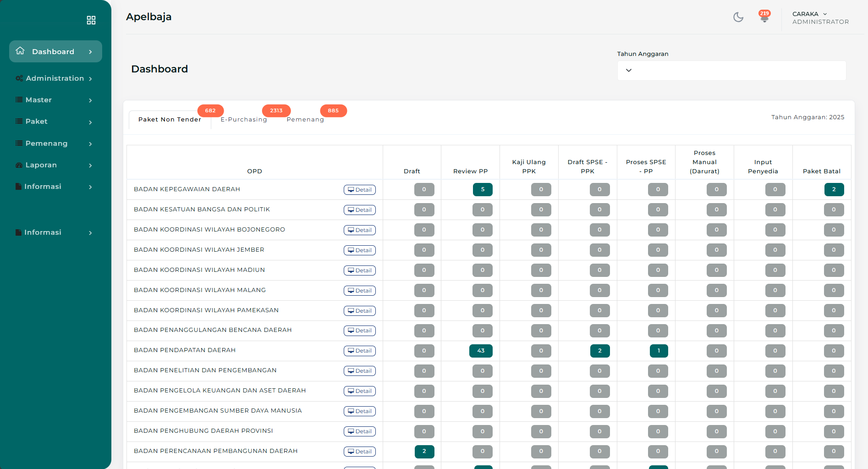Switch to the E-Purchasing tab
The height and width of the screenshot is (469, 868).
243,120
